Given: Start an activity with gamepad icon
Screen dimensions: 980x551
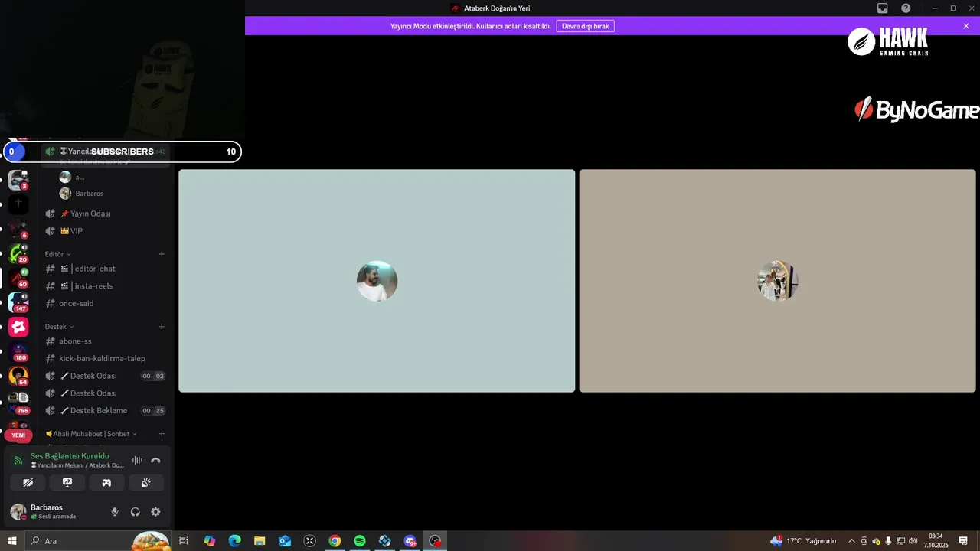Looking at the screenshot, I should pos(106,483).
